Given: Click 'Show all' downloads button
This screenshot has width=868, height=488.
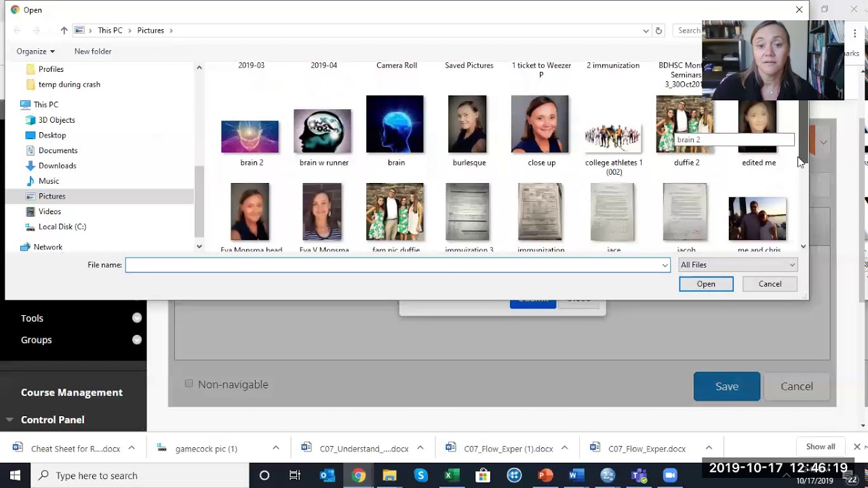Looking at the screenshot, I should pyautogui.click(x=821, y=447).
